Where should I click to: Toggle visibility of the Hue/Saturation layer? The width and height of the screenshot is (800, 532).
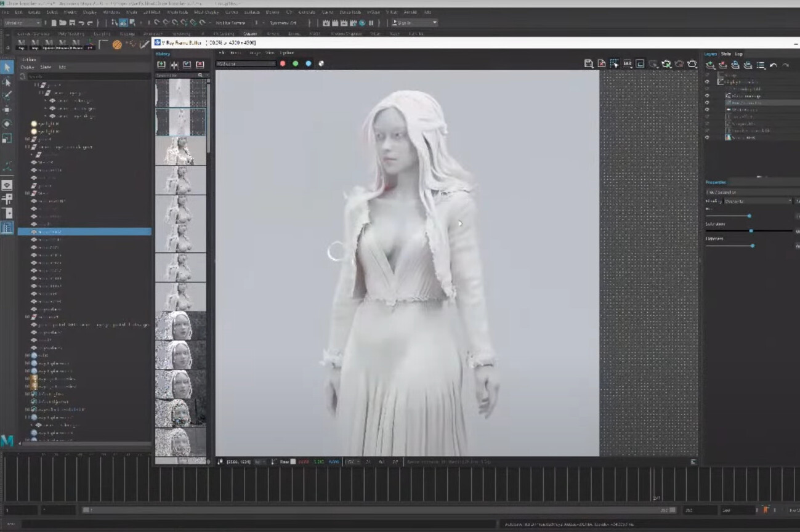(707, 103)
